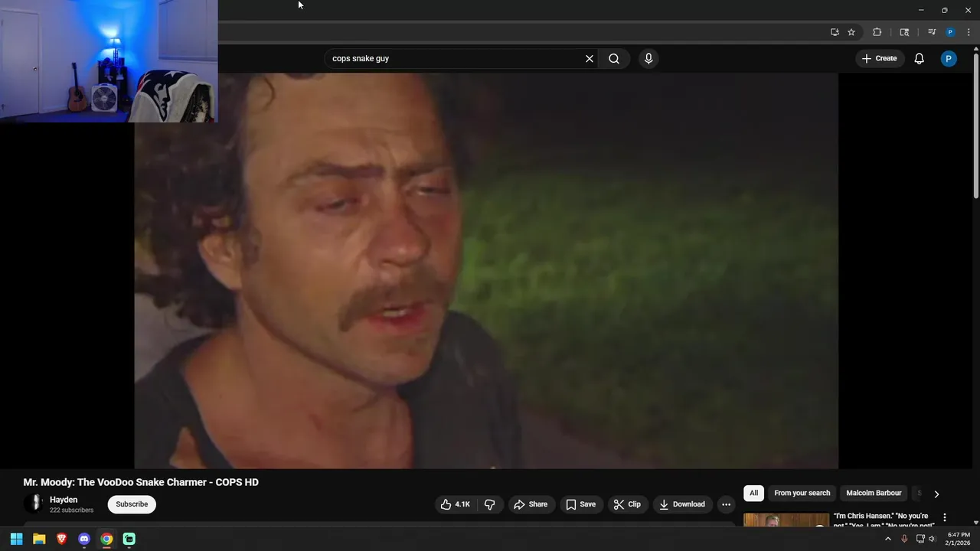Open YouTube notifications bell

pyautogui.click(x=920, y=58)
